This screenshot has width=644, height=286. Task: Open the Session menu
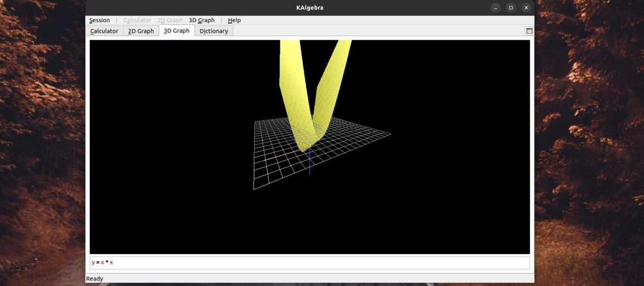[x=99, y=20]
